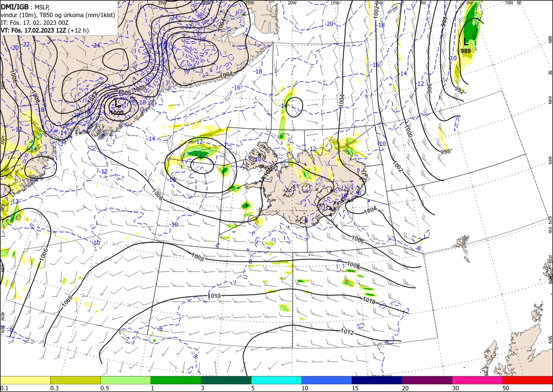Click the '994' isobar label
This screenshot has width=553, height=392.
(x=445, y=22)
